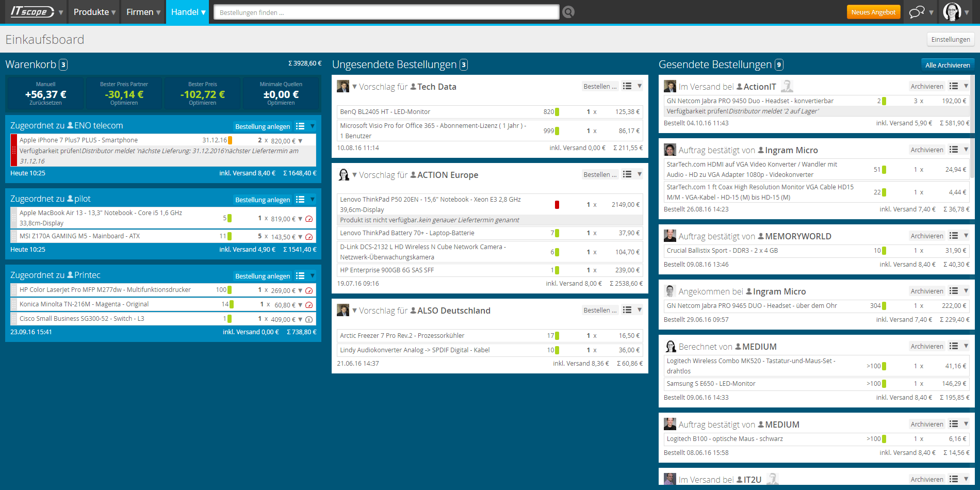Open the Lenovo ThinkPad P50 20EN product
980x490 pixels.
(430, 204)
